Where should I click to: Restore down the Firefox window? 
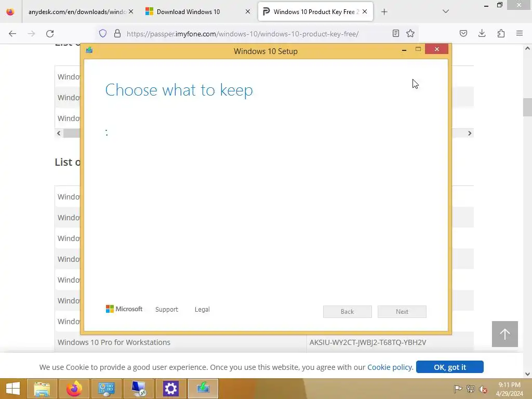click(x=499, y=5)
